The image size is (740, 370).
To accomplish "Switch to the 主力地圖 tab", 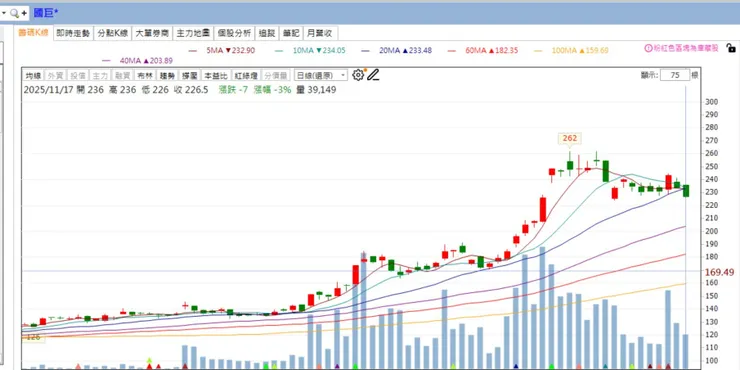I will click(x=193, y=33).
